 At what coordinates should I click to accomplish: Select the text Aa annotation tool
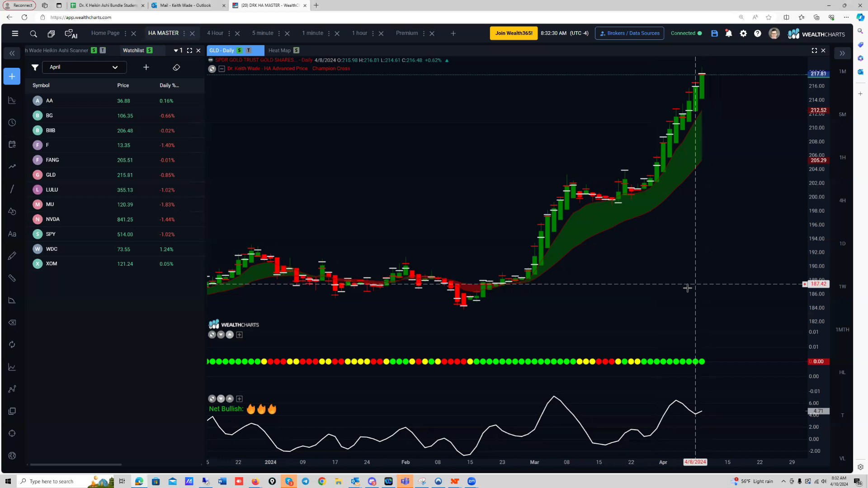pos(12,234)
